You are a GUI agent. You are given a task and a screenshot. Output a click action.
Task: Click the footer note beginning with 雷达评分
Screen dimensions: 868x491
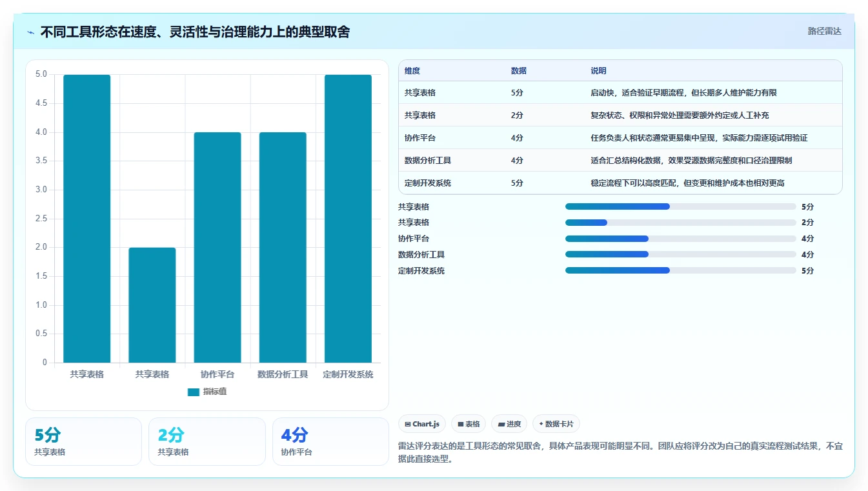click(x=620, y=453)
